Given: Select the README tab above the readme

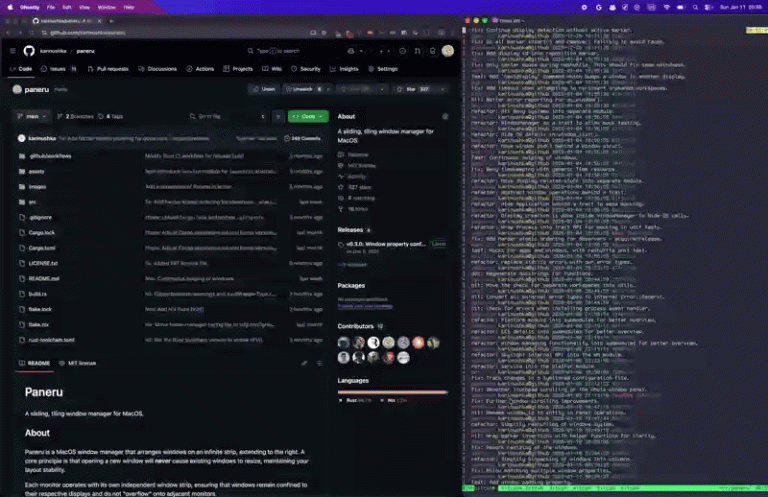Looking at the screenshot, I should point(34,363).
